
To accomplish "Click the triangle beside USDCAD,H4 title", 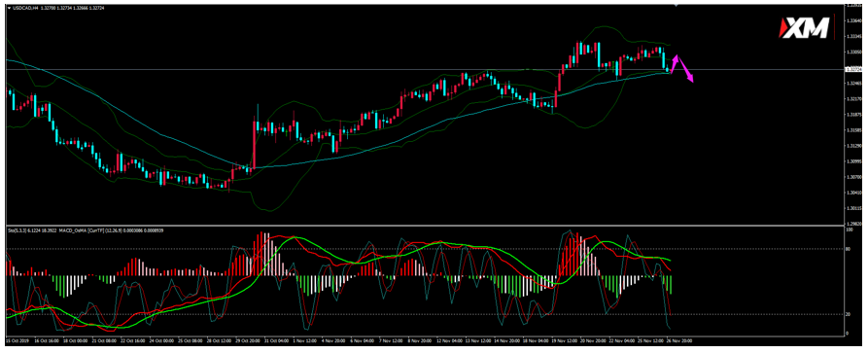I will tap(9, 9).
